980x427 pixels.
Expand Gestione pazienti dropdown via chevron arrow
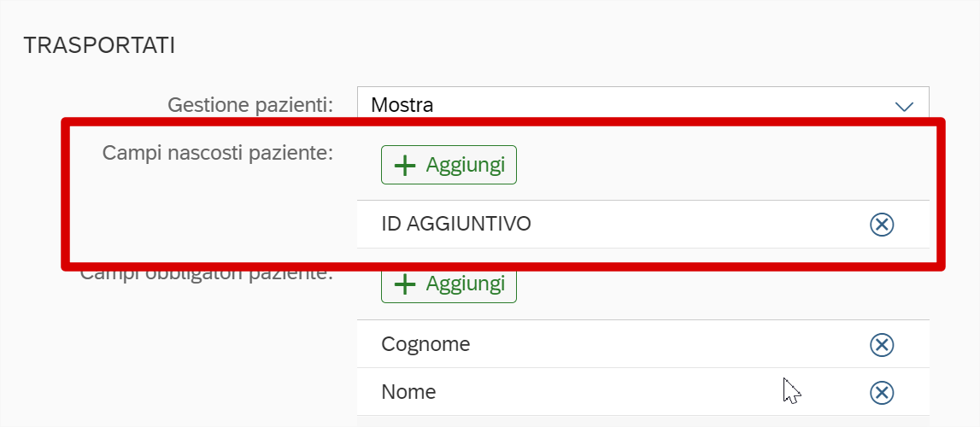(x=903, y=106)
